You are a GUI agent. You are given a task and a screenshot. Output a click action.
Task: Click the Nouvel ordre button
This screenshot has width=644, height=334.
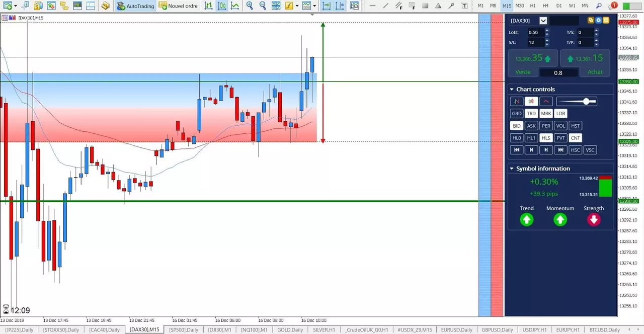(x=178, y=6)
